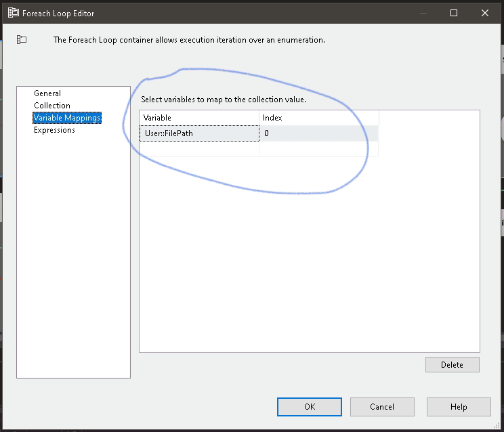Open Help for the editor
504x432 pixels.
coord(459,407)
